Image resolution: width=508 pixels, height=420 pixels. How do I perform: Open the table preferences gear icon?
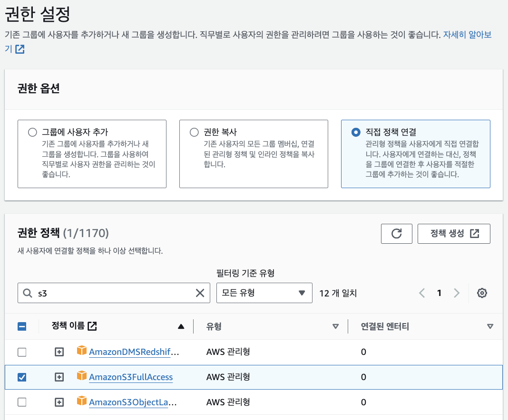pos(482,293)
